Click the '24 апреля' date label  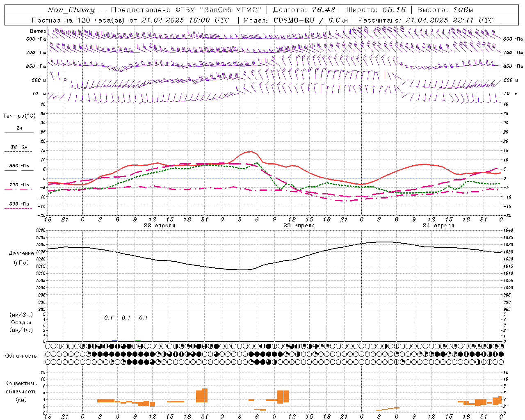[x=438, y=226]
